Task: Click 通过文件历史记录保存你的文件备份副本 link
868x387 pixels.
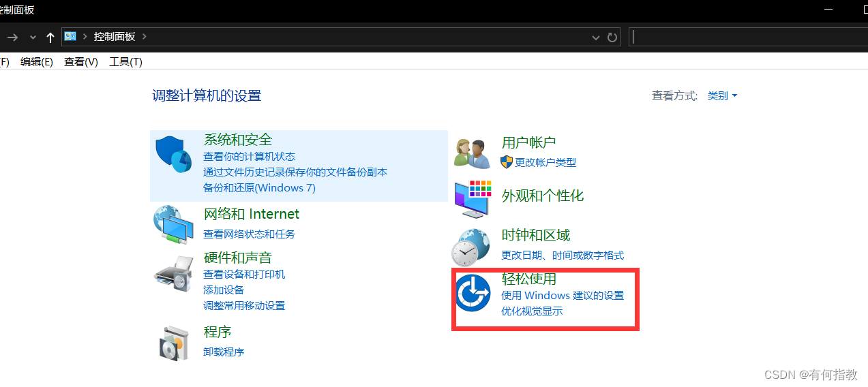Action: tap(295, 172)
